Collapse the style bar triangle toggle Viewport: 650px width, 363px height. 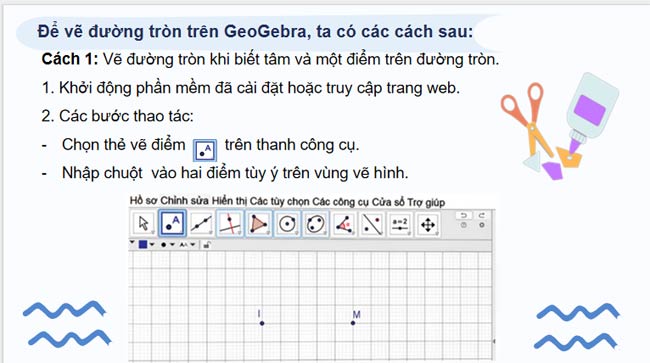[x=132, y=243]
